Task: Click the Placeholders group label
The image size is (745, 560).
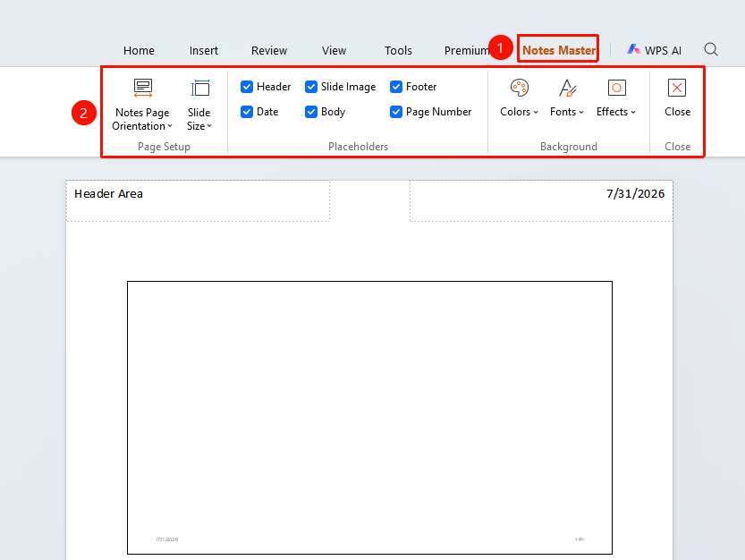Action: tap(359, 147)
